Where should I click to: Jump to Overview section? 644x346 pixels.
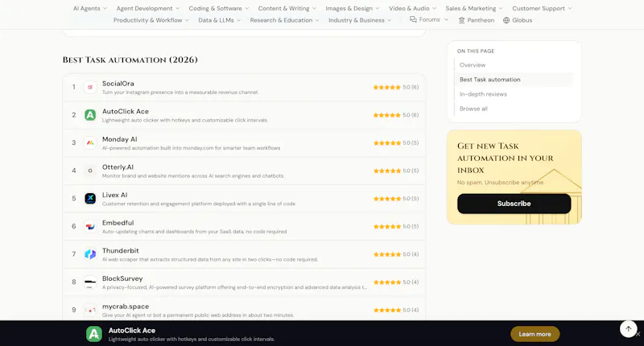pos(473,65)
